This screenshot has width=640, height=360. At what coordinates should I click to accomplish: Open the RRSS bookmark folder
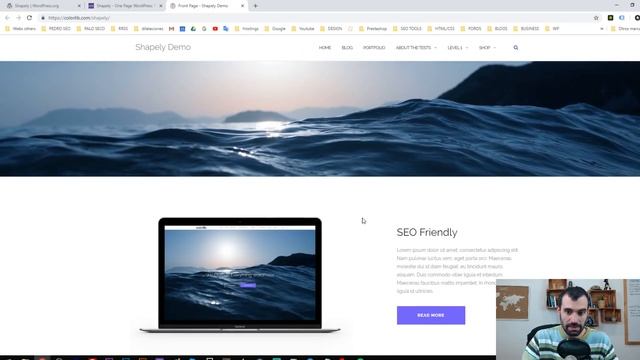click(x=120, y=29)
